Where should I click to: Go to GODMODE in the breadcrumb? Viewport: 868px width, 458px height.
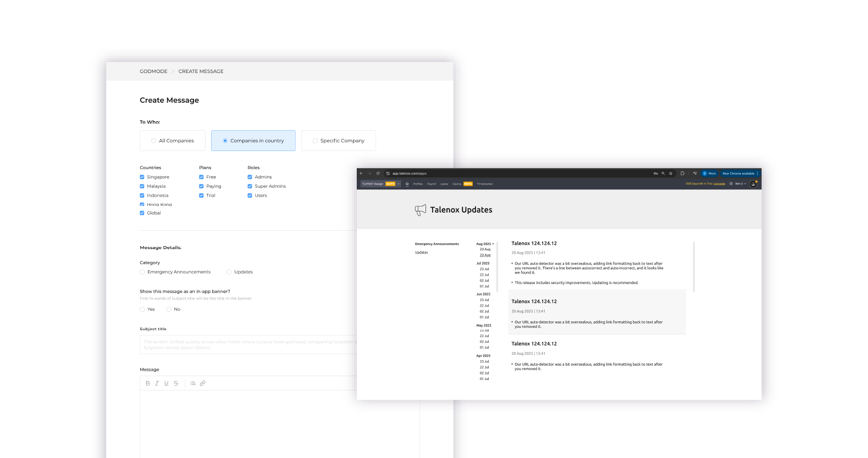point(153,71)
